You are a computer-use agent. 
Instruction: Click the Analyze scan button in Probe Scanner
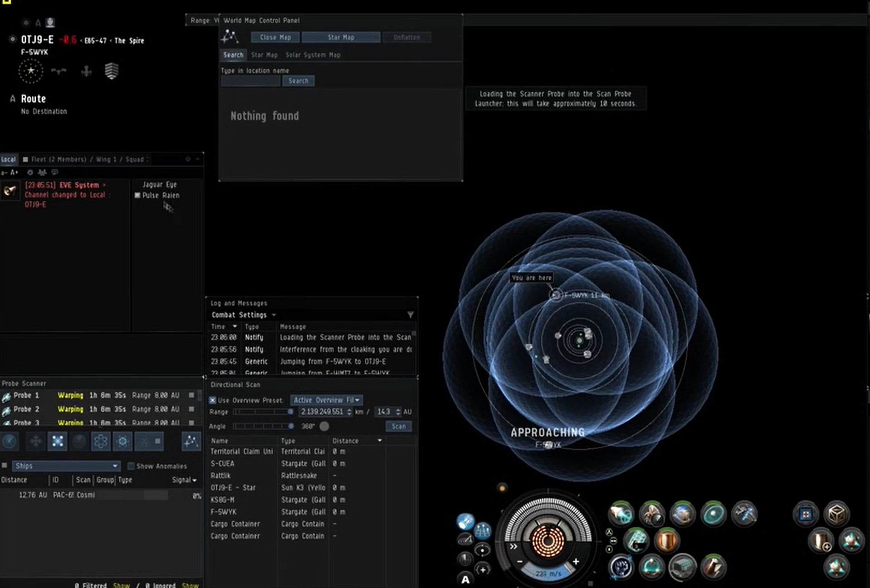click(x=10, y=441)
